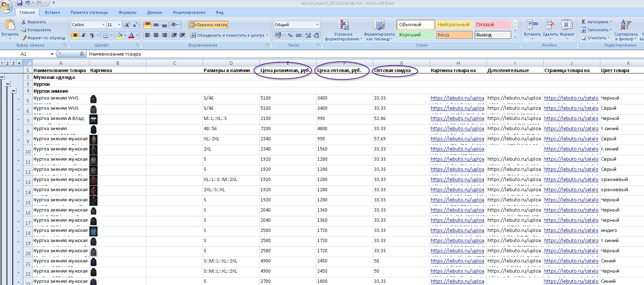Toggle Italic (К) formatting
The image size is (644, 285).
coord(84,35)
